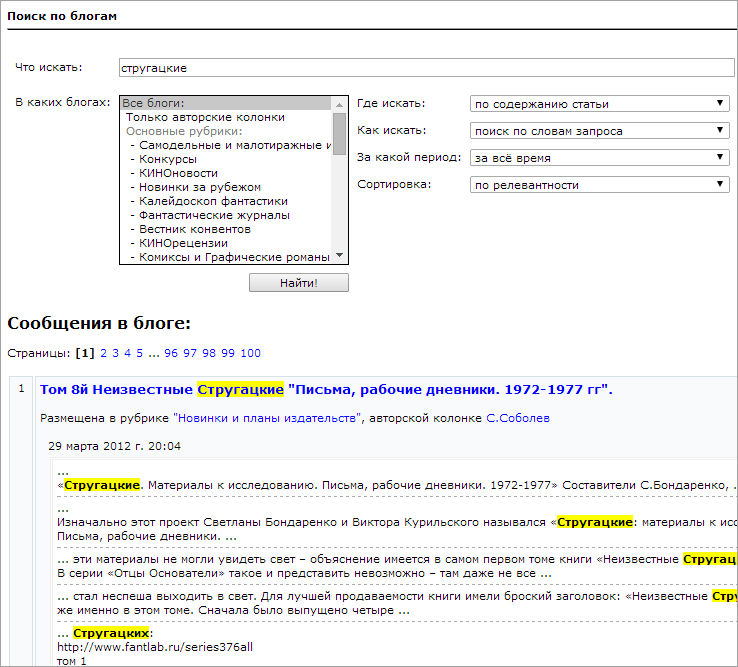738x667 pixels.
Task: Select 'Фантастические журналы' rubric
Action: 214,215
